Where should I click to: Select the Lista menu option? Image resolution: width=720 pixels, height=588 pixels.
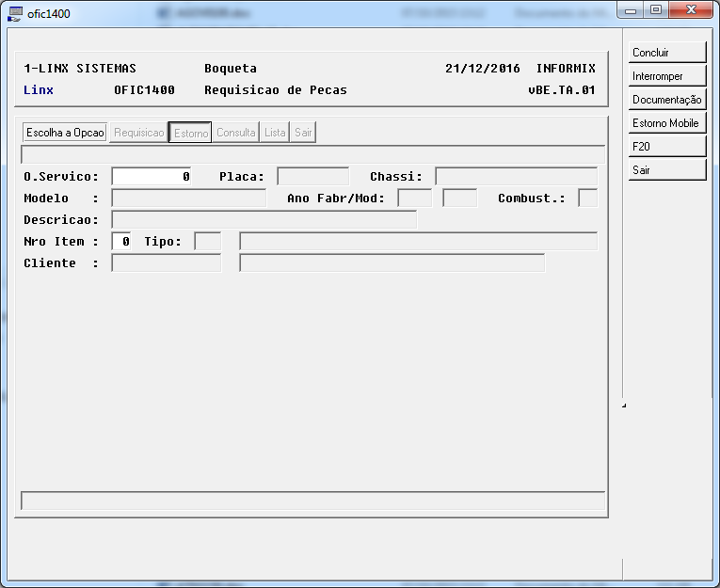(x=275, y=133)
